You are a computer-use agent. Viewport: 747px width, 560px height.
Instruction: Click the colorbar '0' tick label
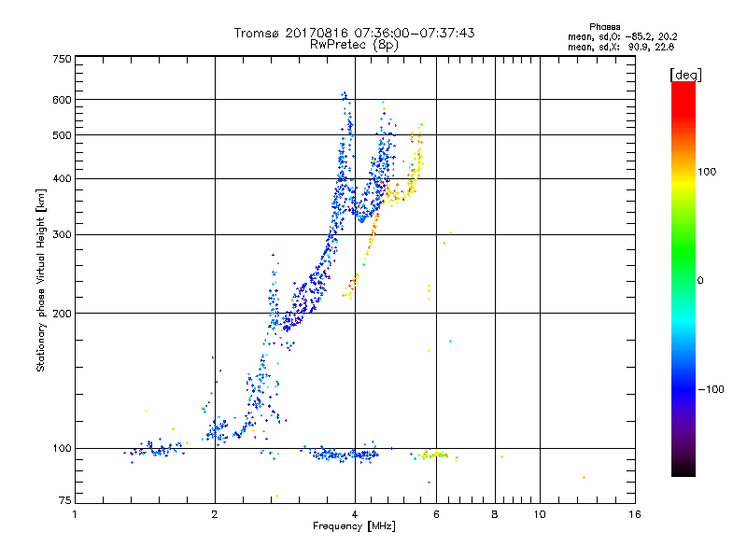pyautogui.click(x=700, y=281)
